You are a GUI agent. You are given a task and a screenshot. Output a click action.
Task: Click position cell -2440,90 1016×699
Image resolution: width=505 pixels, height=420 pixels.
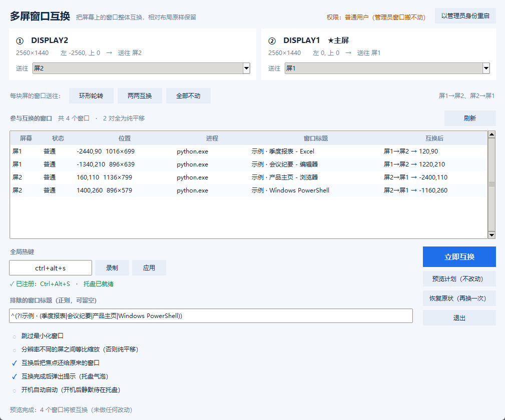point(106,151)
